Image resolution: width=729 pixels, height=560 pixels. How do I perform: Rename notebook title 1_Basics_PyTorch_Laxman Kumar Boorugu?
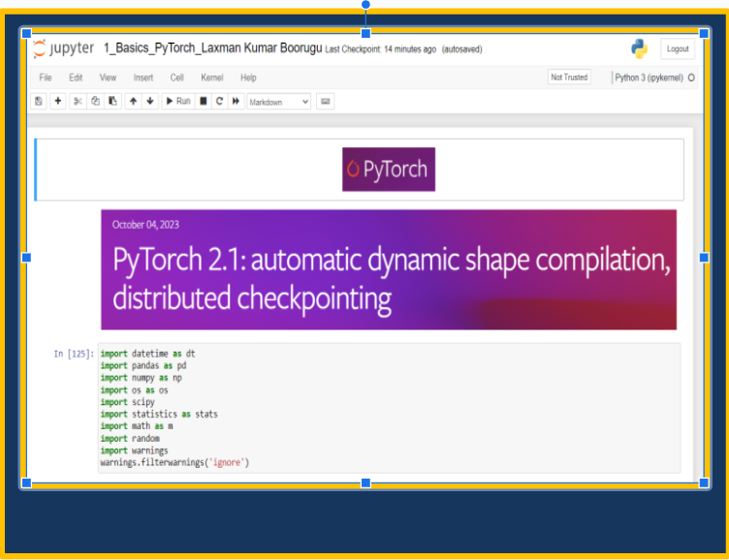pyautogui.click(x=213, y=48)
